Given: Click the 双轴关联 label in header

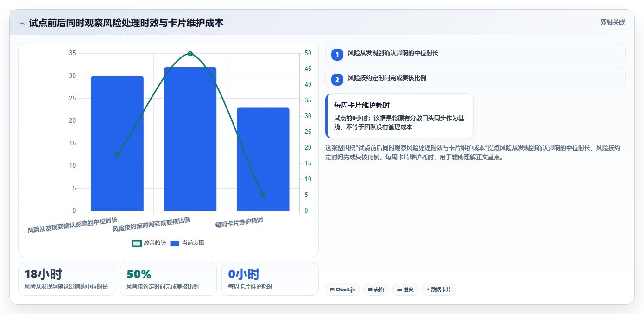Looking at the screenshot, I should coord(613,23).
